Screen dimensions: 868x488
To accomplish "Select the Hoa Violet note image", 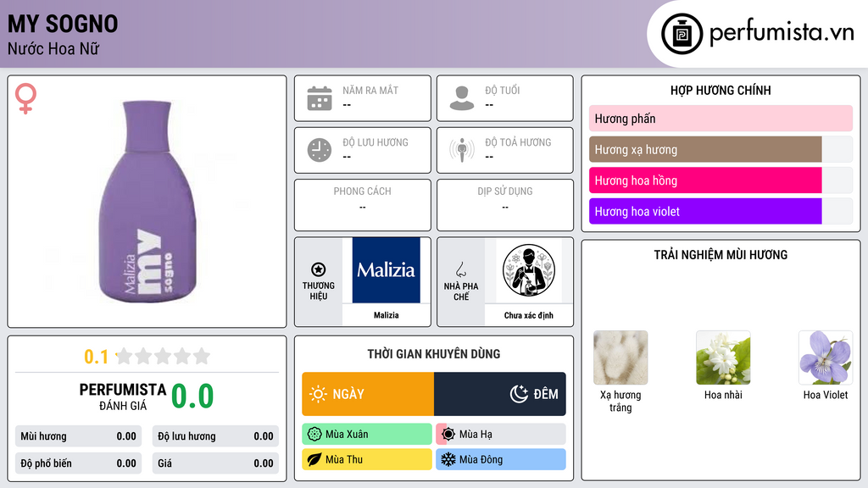I will pos(826,358).
